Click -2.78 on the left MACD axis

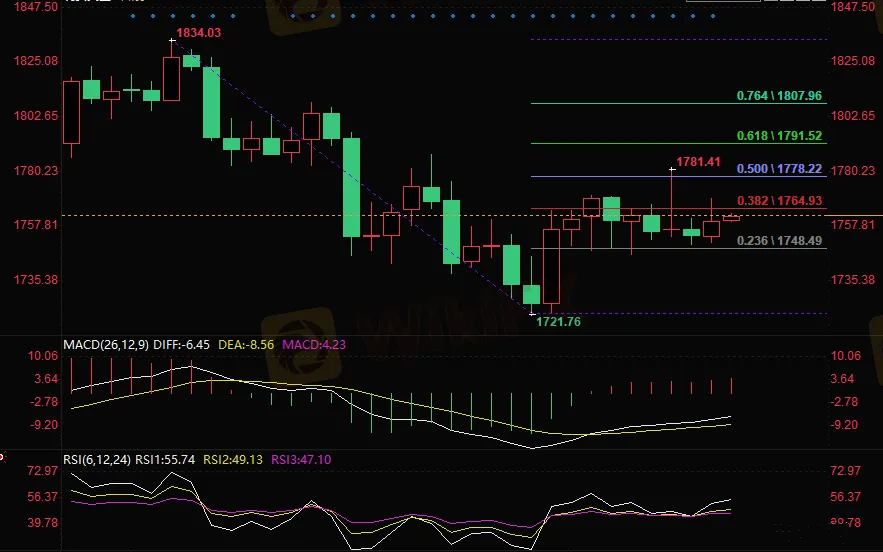point(43,402)
